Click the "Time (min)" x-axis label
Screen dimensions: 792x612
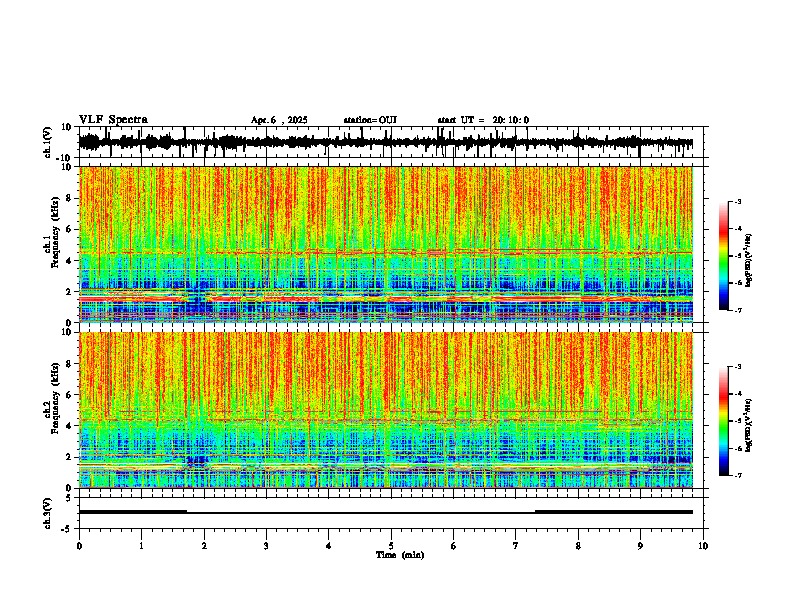click(400, 555)
